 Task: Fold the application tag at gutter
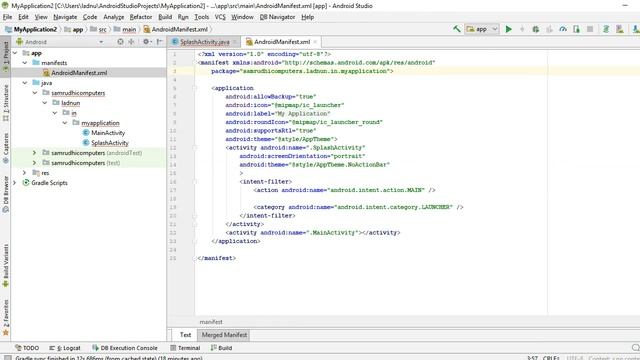click(x=195, y=88)
